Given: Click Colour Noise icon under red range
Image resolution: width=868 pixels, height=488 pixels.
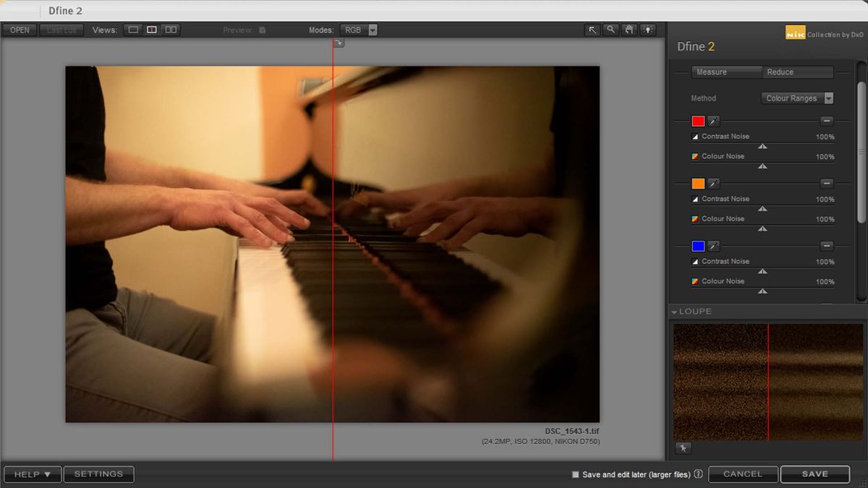Looking at the screenshot, I should [x=695, y=156].
